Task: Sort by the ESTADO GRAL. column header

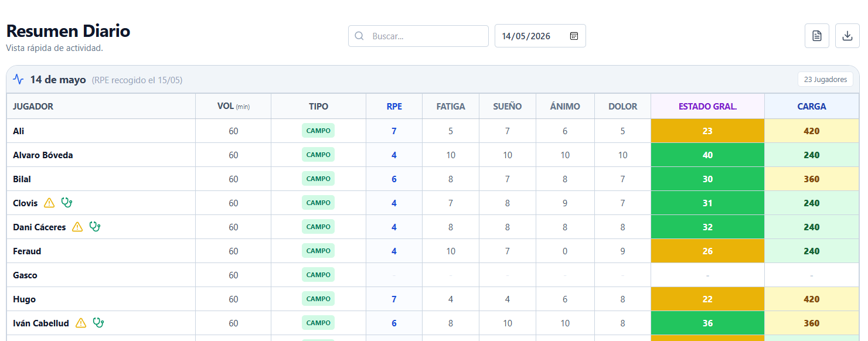Action: coord(707,106)
